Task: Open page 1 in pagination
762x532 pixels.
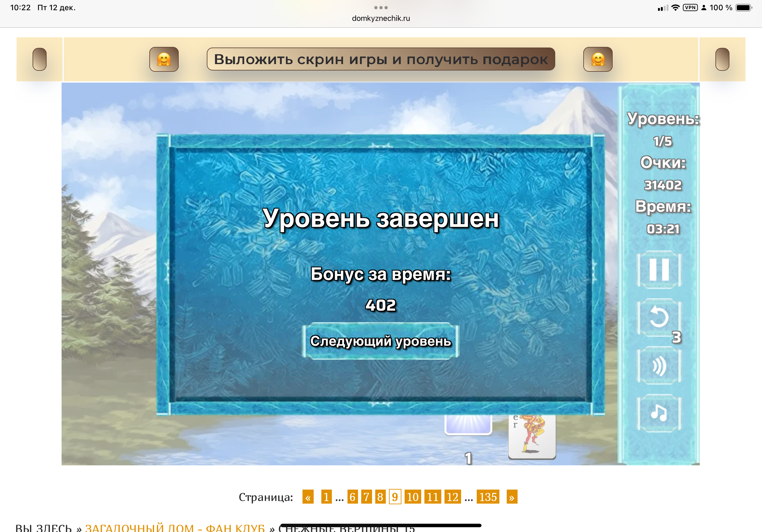Action: 326,497
